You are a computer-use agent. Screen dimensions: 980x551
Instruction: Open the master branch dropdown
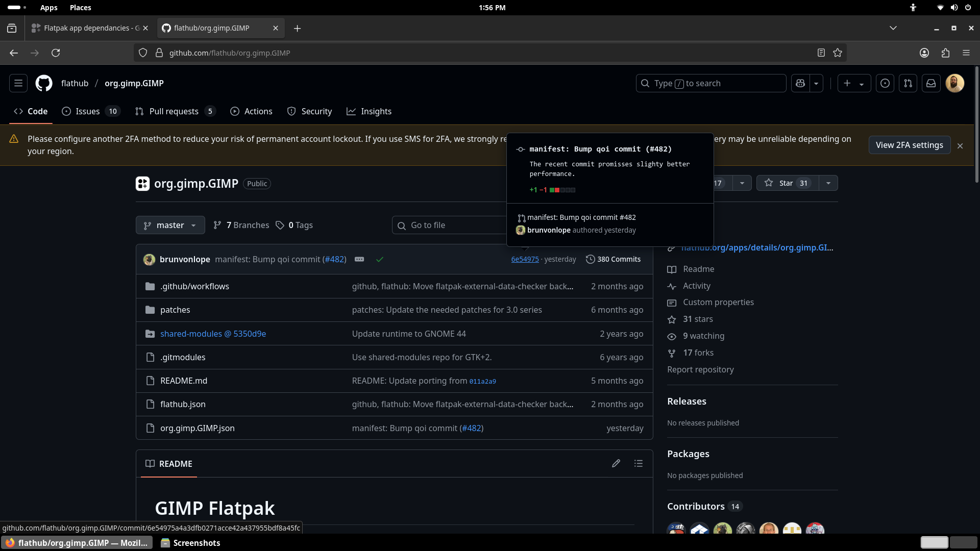coord(170,225)
